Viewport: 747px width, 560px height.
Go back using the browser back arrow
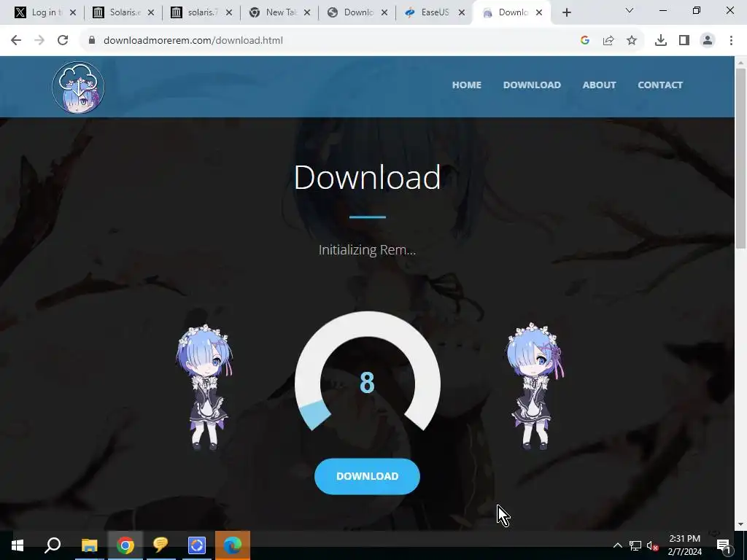(x=16, y=41)
